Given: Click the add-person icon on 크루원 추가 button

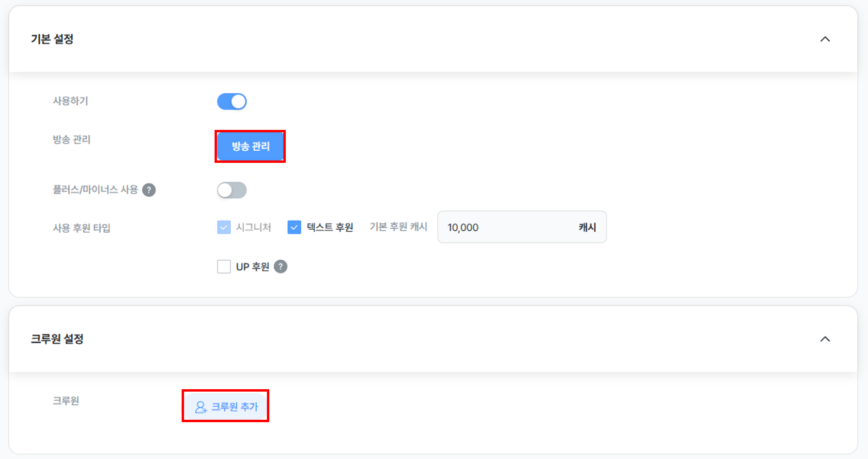Looking at the screenshot, I should tap(200, 406).
